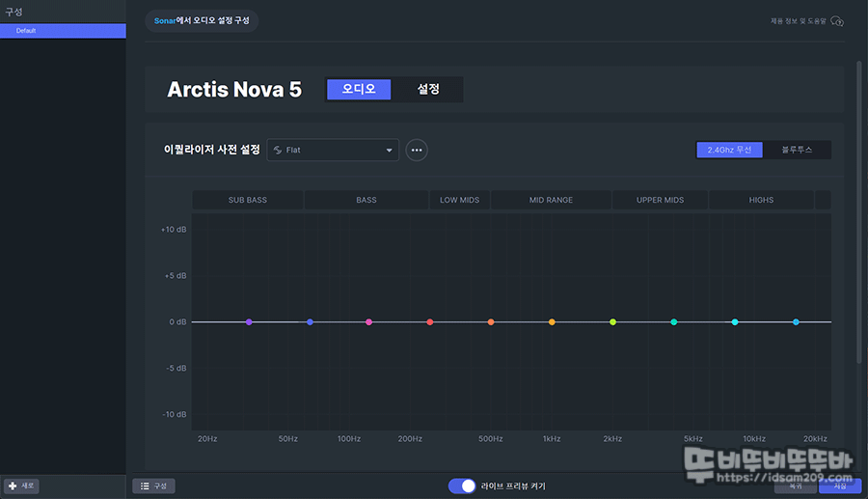
Task: Click the vertical scrollbar on the right
Action: coord(859,211)
